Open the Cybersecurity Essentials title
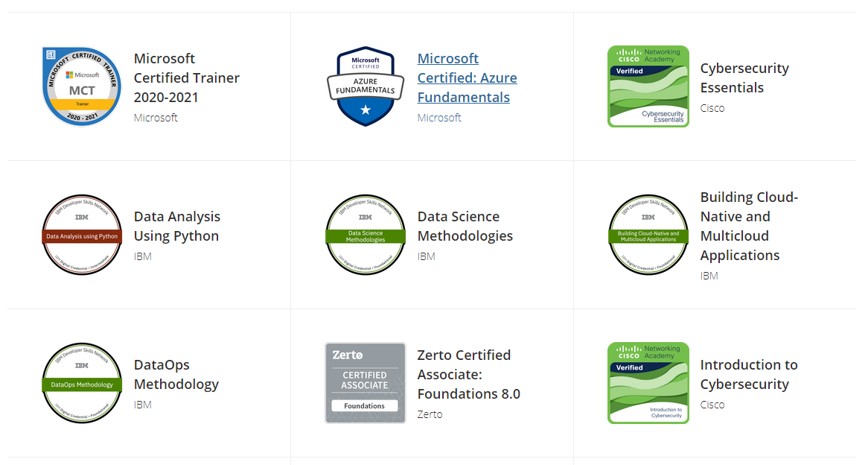This screenshot has height=465, width=868. pyautogui.click(x=744, y=77)
